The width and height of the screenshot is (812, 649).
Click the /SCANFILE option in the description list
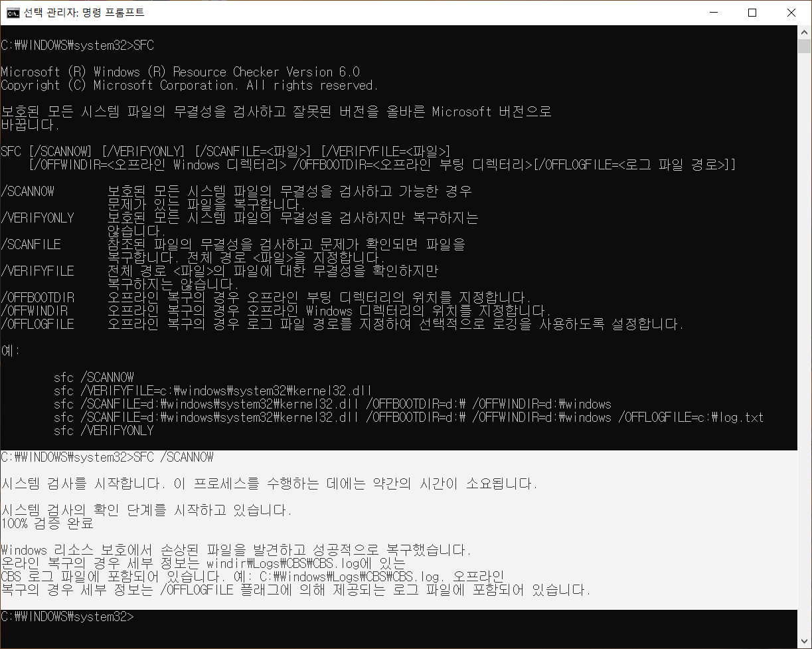pos(31,244)
